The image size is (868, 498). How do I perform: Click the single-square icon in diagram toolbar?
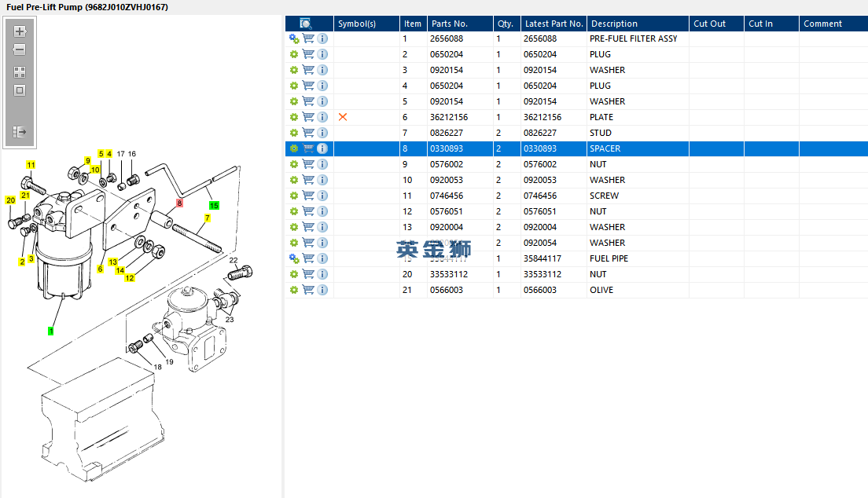[x=20, y=90]
